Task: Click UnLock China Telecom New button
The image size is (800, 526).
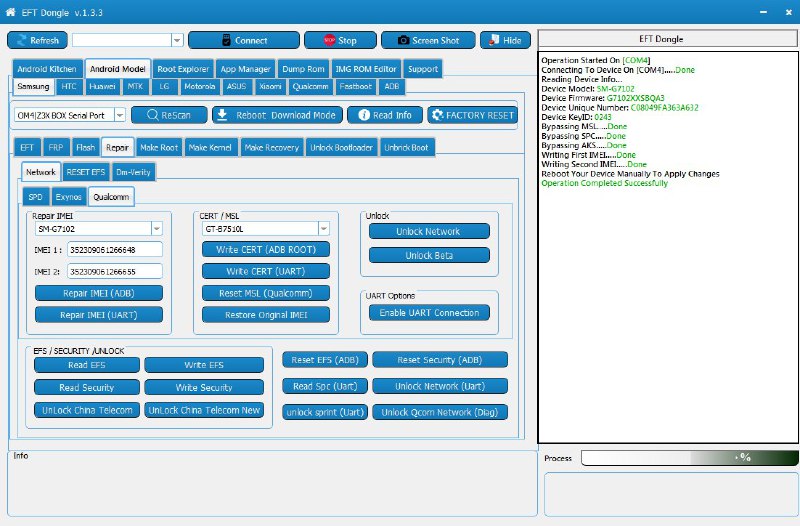Action: [x=204, y=410]
